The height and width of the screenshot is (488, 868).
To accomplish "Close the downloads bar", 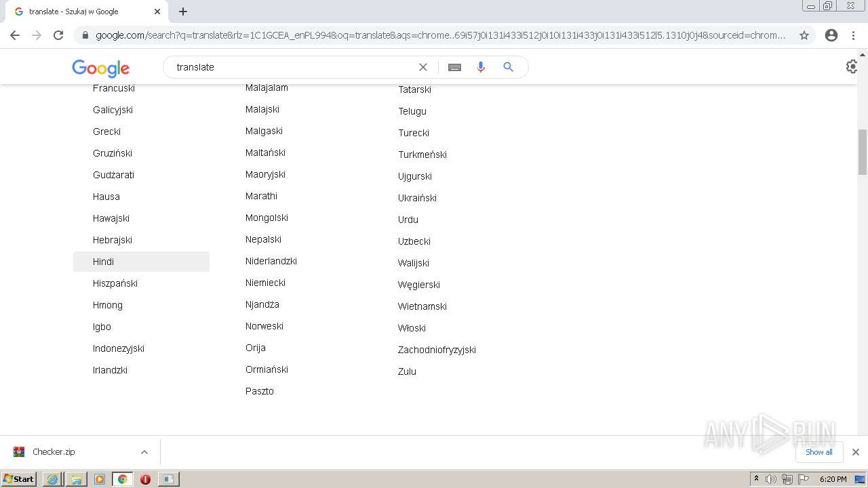I will click(856, 452).
